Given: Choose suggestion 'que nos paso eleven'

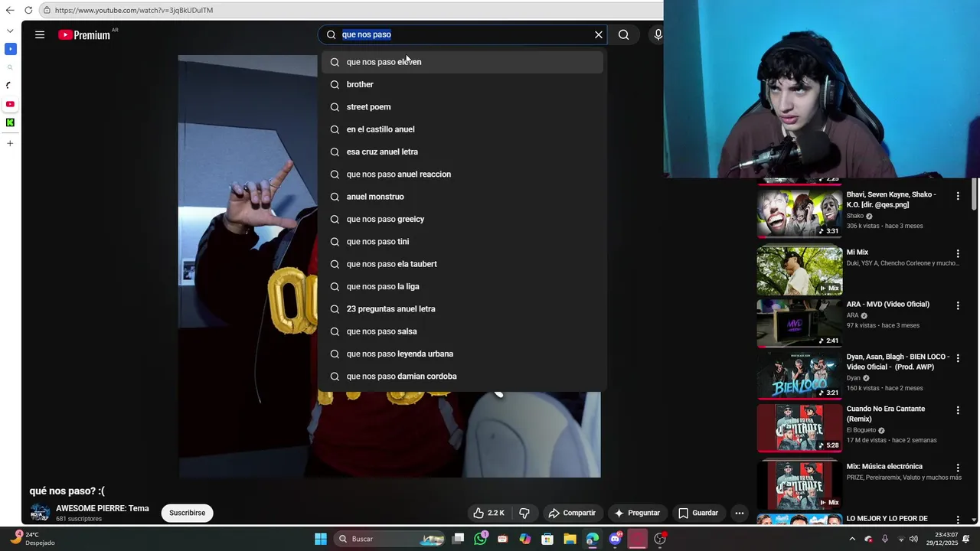Looking at the screenshot, I should coord(462,62).
